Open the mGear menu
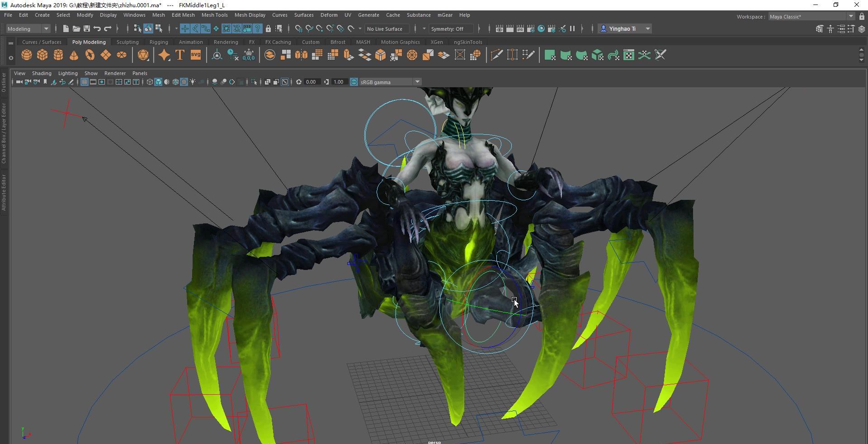 [445, 15]
